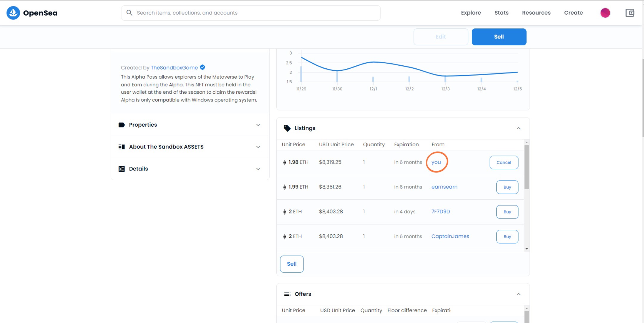This screenshot has height=323, width=644.
Task: Open the earnsearn seller profile
Action: tap(444, 187)
